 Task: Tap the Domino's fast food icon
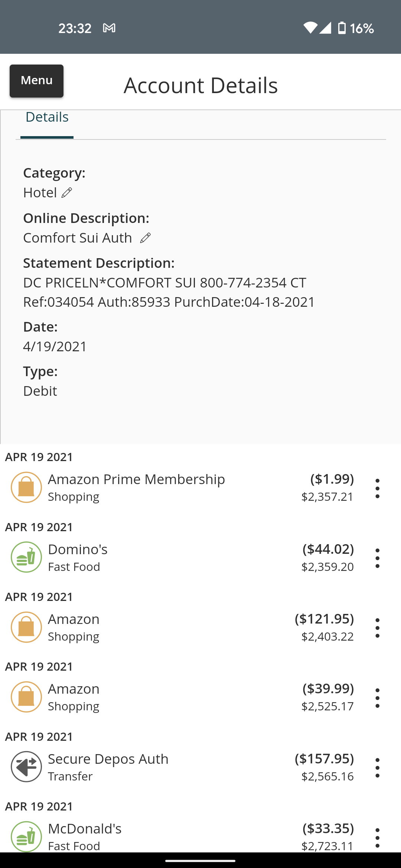click(26, 557)
